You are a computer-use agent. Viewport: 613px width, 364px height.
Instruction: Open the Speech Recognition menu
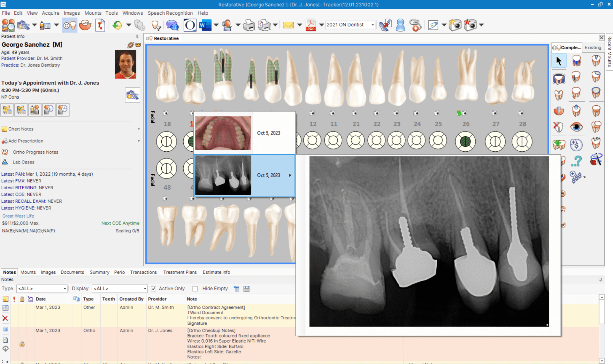(170, 13)
